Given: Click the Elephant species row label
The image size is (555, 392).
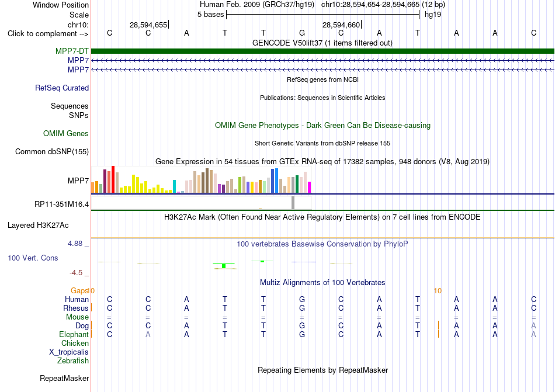Looking at the screenshot, I should [74, 334].
